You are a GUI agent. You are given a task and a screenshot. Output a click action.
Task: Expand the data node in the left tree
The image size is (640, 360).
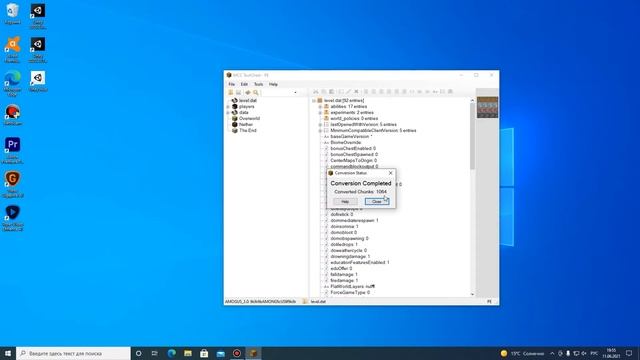228,113
